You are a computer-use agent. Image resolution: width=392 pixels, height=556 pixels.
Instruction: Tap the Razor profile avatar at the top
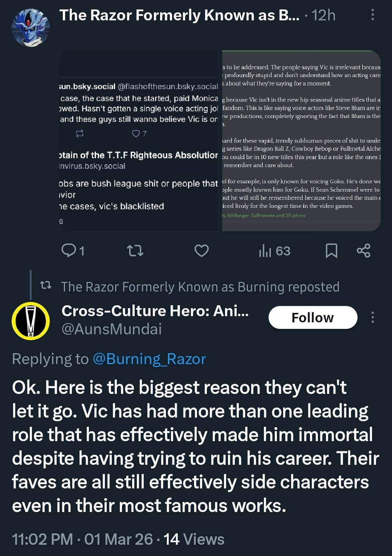[x=30, y=28]
